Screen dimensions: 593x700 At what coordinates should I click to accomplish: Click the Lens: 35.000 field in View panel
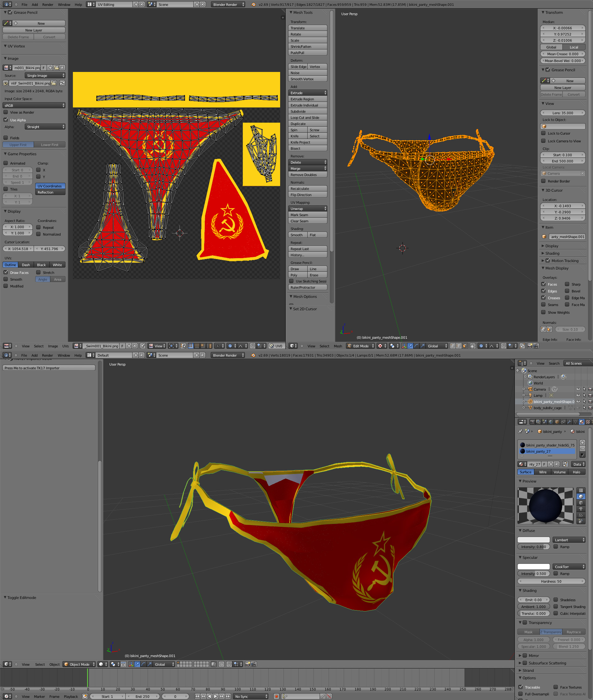tap(563, 113)
